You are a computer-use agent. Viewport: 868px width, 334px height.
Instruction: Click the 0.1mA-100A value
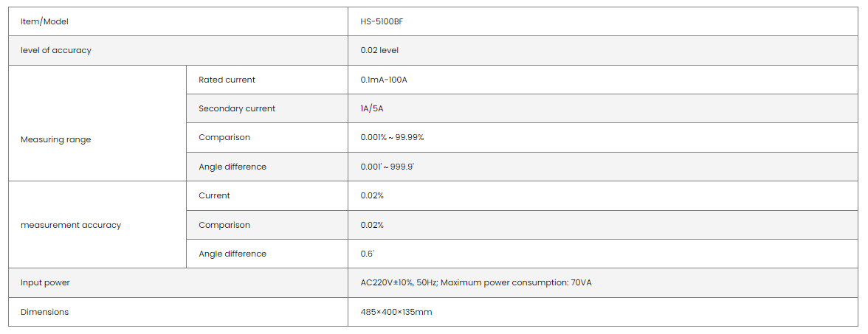[383, 80]
